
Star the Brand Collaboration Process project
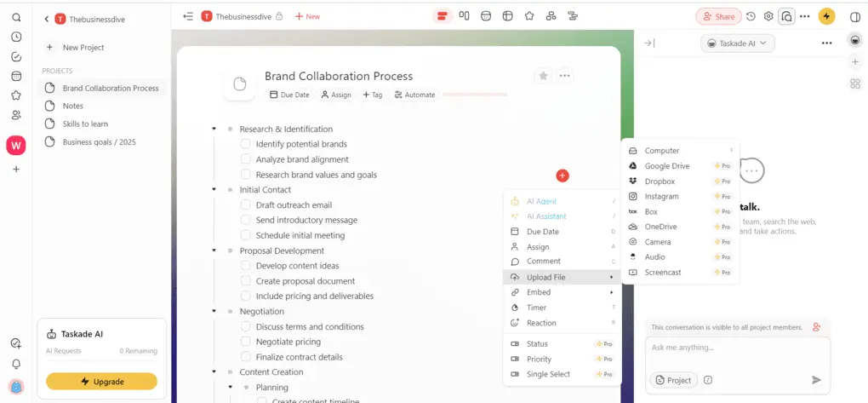[543, 76]
